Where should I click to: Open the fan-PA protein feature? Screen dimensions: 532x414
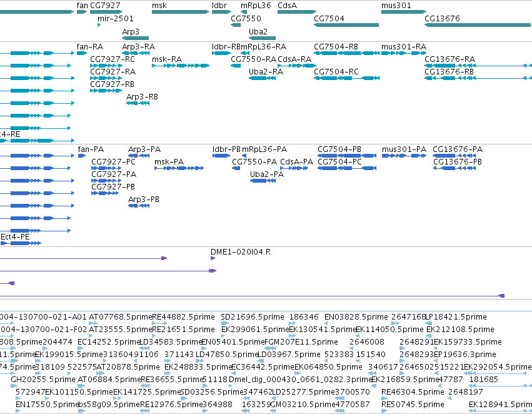click(82, 156)
